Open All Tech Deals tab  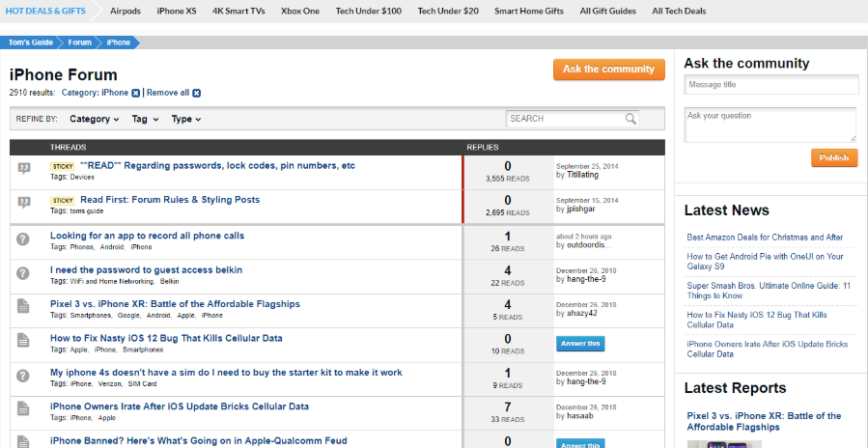pos(679,11)
